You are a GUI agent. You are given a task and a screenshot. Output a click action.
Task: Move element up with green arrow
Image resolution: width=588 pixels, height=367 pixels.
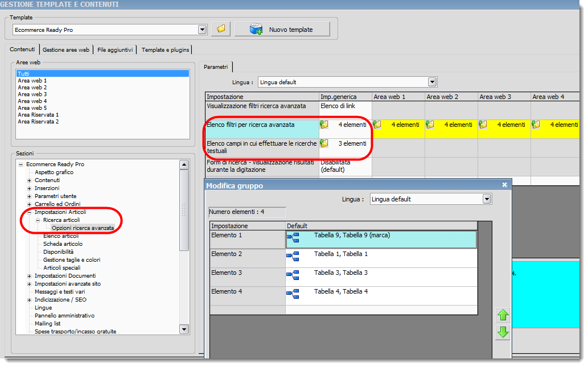pos(503,315)
